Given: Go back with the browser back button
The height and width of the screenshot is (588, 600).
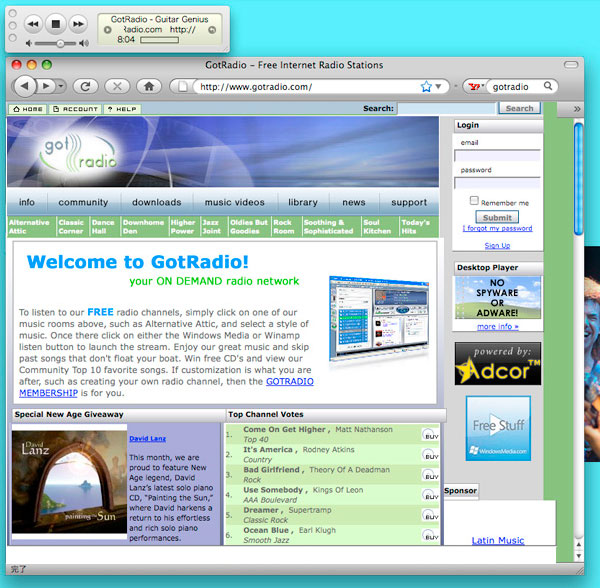Looking at the screenshot, I should point(24,86).
